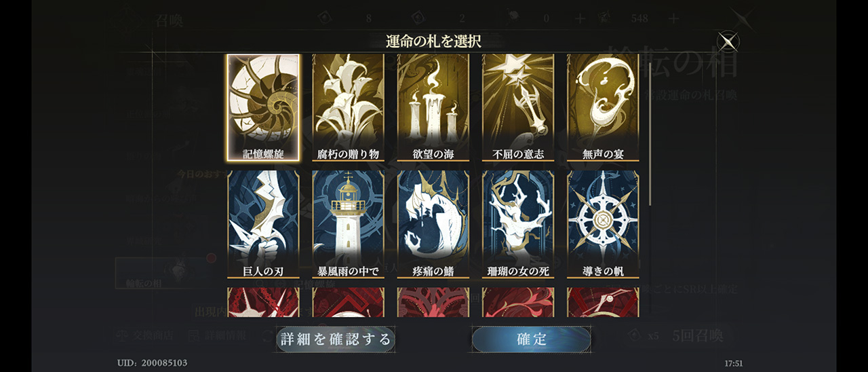This screenshot has width=868, height=372.
Task: Select the 不屈の意志 star scepter card
Action: pyautogui.click(x=518, y=107)
